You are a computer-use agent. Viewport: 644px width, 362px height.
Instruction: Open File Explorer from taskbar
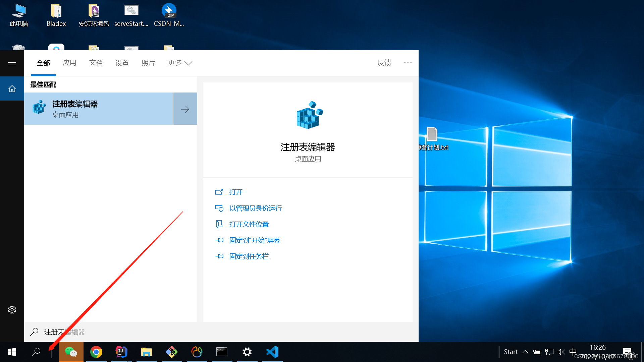click(x=147, y=352)
